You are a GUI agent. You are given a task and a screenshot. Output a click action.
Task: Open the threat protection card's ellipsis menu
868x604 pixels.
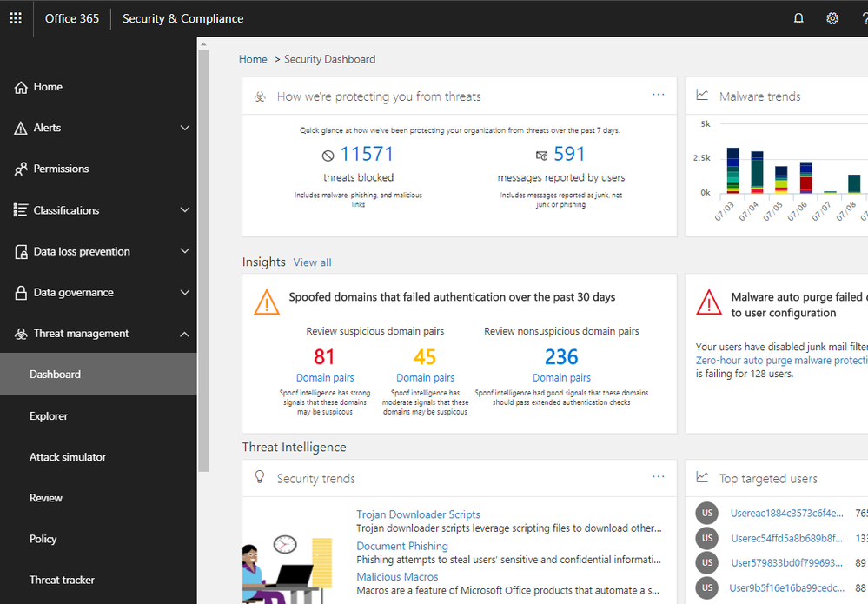[658, 95]
